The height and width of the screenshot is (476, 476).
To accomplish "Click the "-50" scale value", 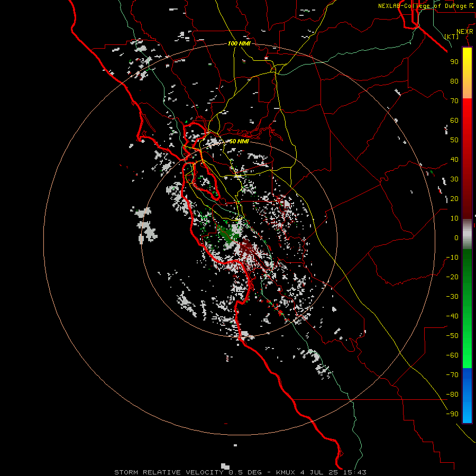I will [452, 336].
